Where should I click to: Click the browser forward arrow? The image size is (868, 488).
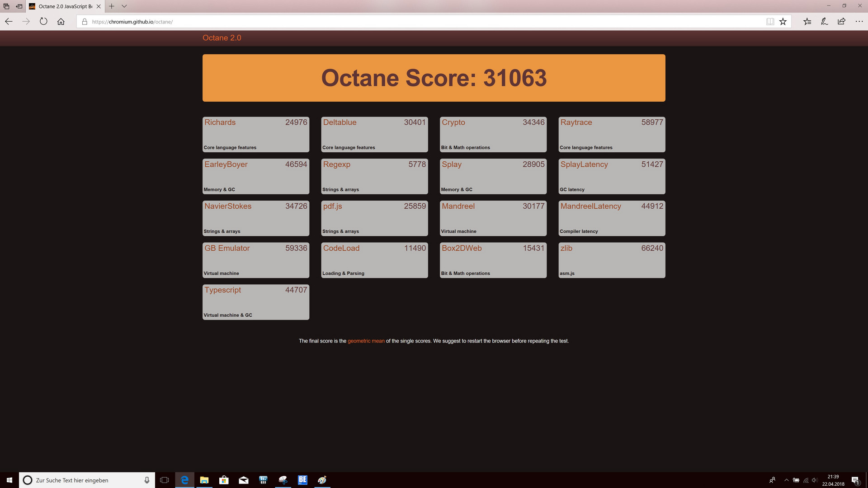26,21
